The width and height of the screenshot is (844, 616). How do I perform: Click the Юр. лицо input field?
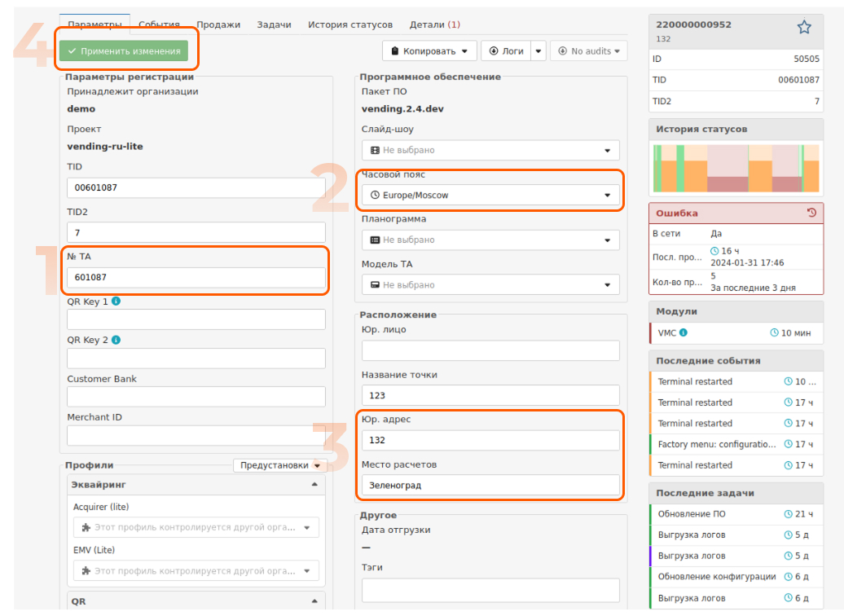[490, 350]
